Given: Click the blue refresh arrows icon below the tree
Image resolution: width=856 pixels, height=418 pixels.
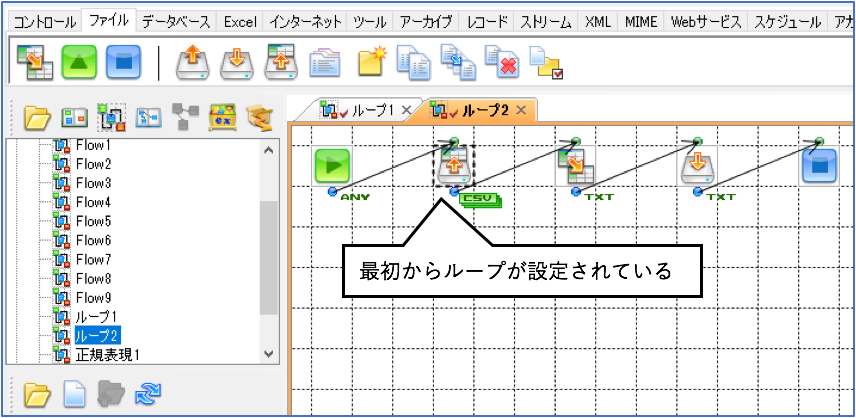Looking at the screenshot, I should (146, 394).
